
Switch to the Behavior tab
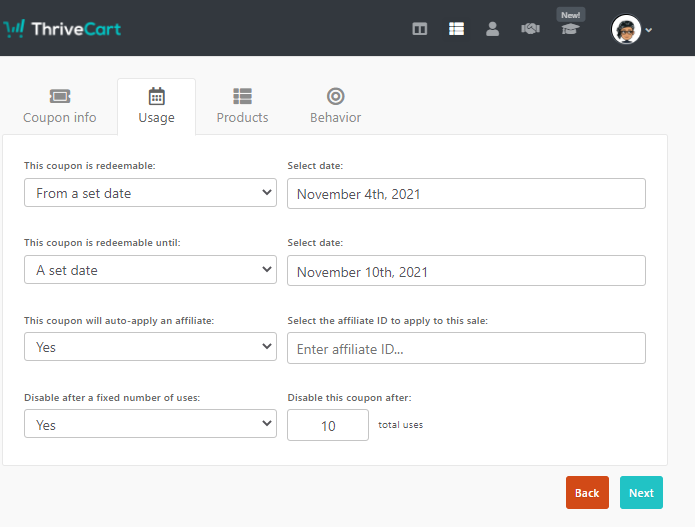336,106
